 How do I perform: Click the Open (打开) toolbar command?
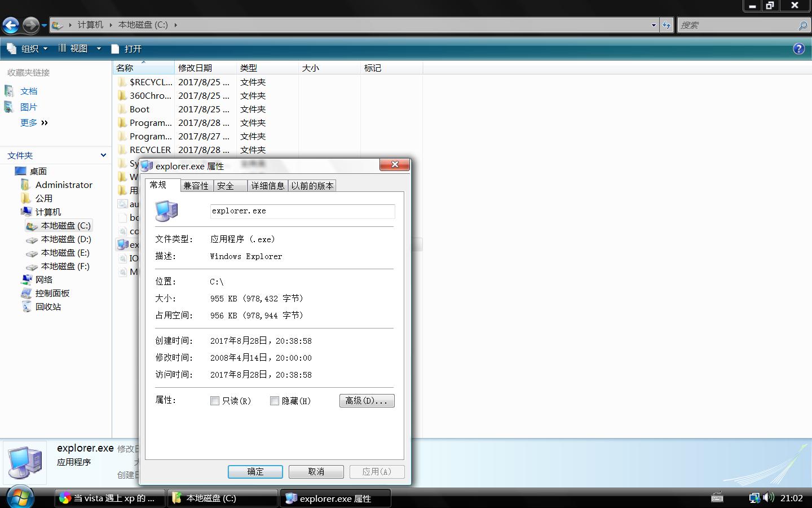(127, 49)
